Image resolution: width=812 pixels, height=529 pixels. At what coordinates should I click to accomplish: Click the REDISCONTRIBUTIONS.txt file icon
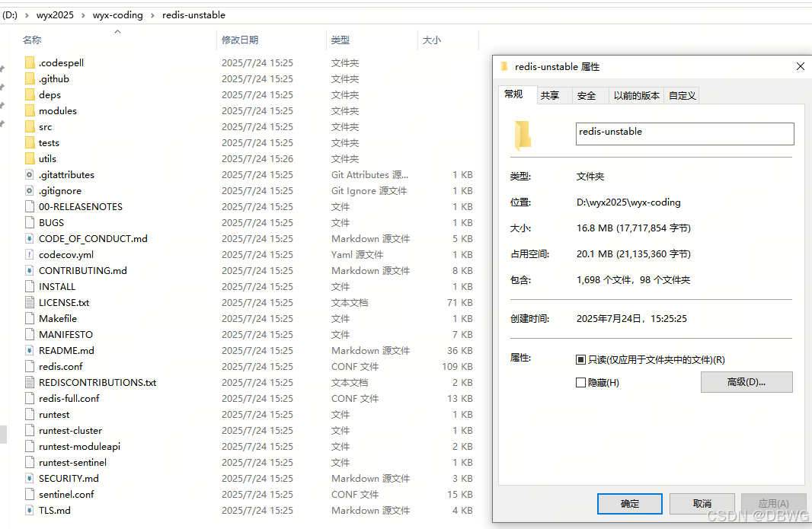(30, 383)
